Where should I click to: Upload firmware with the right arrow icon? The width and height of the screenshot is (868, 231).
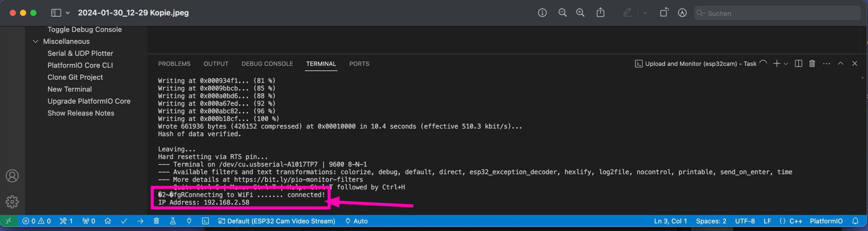(x=140, y=221)
